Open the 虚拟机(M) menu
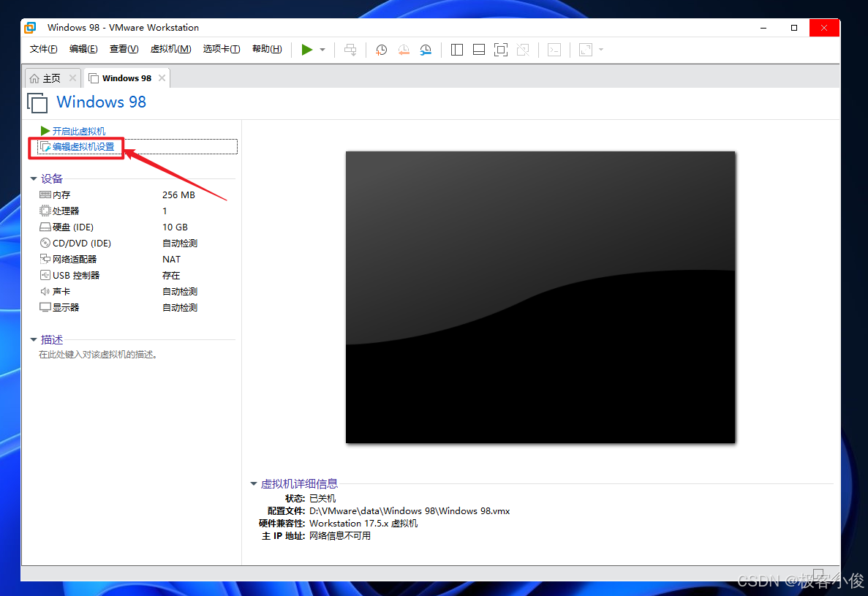The height and width of the screenshot is (596, 868). (170, 49)
